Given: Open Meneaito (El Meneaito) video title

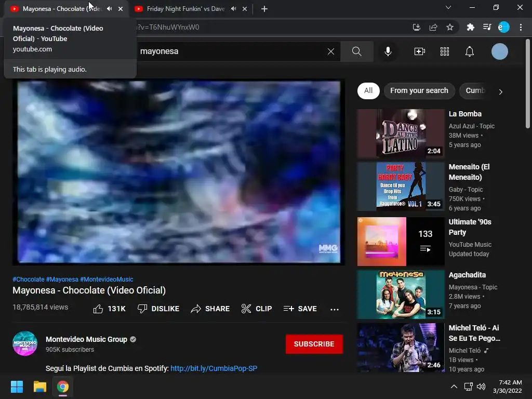Looking at the screenshot, I should point(469,172).
